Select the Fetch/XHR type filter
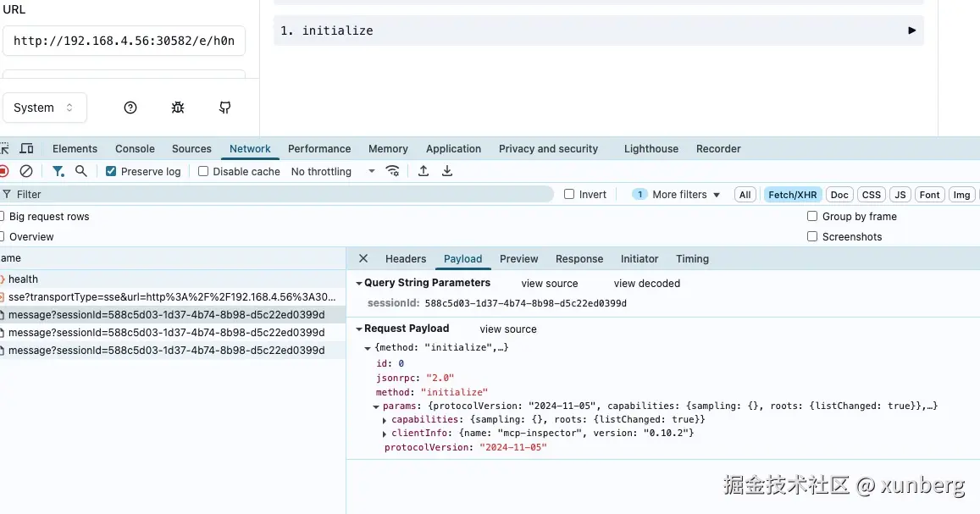Viewport: 980px width, 514px height. (793, 195)
